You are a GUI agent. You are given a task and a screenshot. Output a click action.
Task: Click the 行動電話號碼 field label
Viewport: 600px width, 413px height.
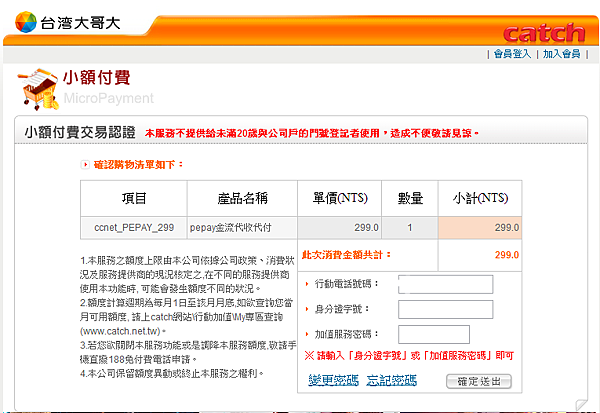point(346,284)
